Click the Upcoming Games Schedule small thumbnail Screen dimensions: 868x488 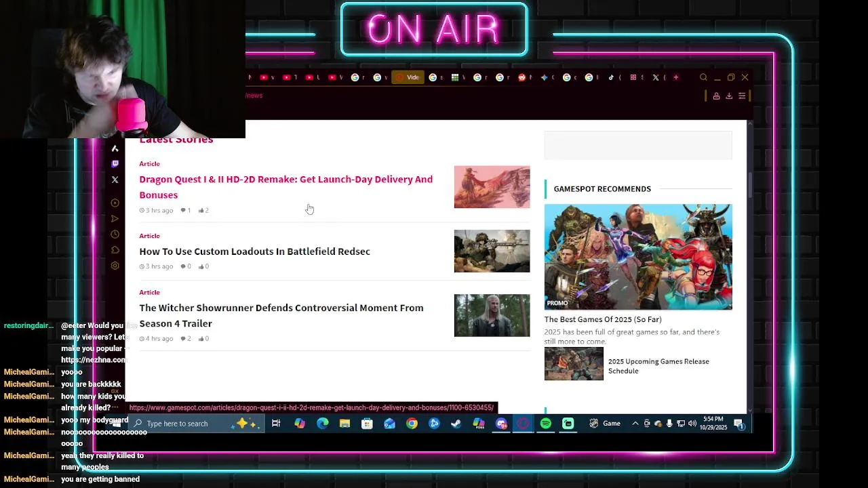pyautogui.click(x=574, y=364)
